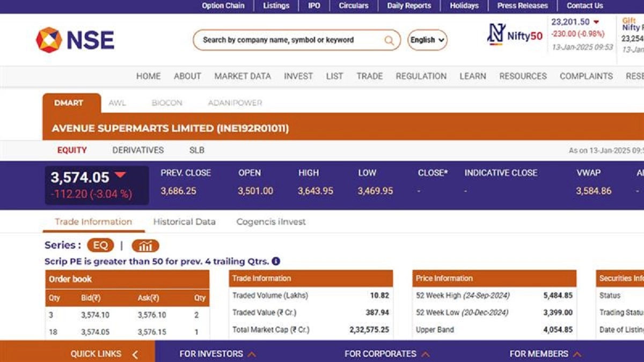Image resolution: width=644 pixels, height=362 pixels.
Task: Open the English language dropdown
Action: (427, 40)
